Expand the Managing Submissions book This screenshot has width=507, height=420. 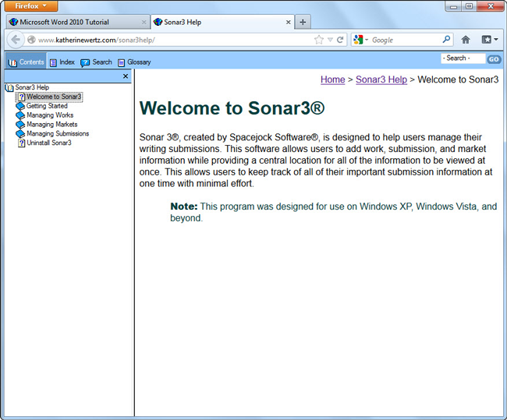click(58, 133)
